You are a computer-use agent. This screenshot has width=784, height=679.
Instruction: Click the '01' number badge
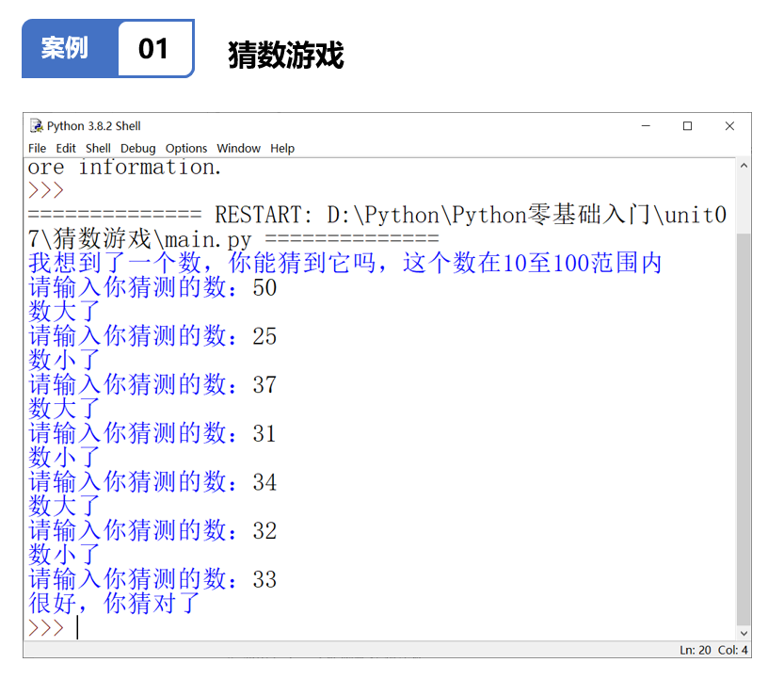point(153,49)
